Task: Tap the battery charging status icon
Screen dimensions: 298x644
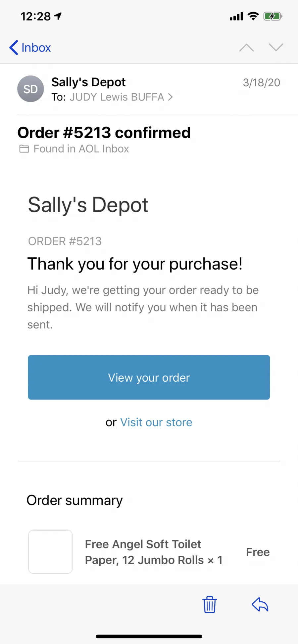Action: (273, 16)
